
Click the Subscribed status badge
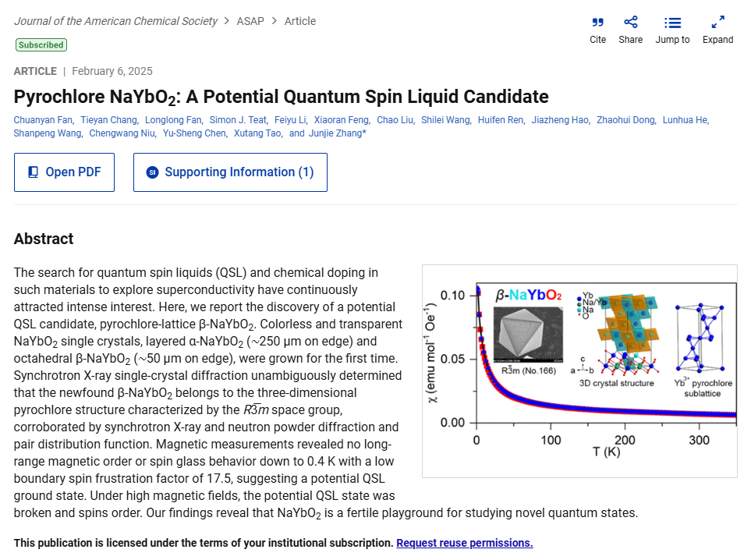pyautogui.click(x=41, y=45)
